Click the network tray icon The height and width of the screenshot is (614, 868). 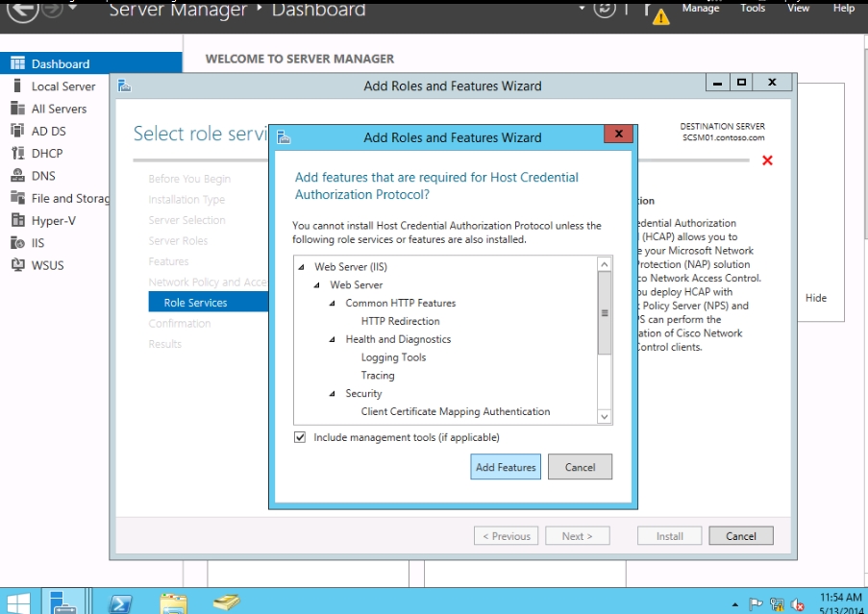(x=777, y=604)
